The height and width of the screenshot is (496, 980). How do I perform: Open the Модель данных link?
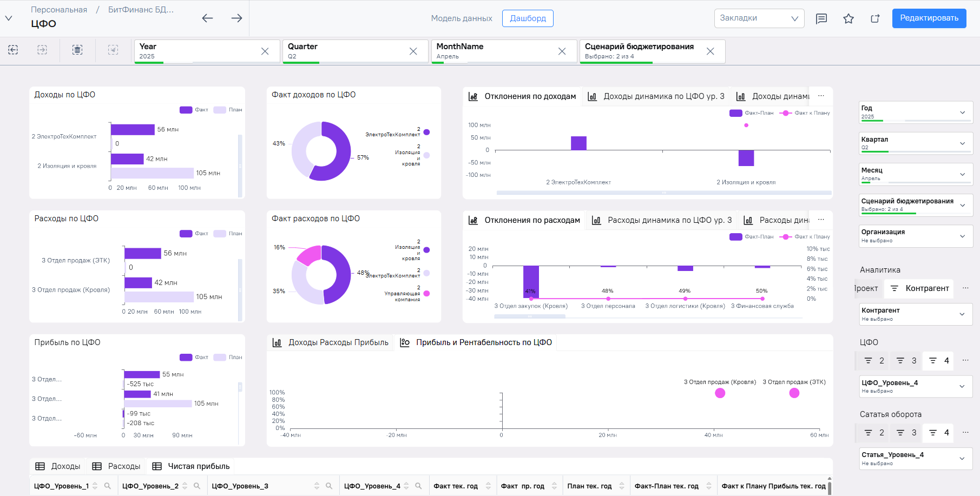click(462, 18)
